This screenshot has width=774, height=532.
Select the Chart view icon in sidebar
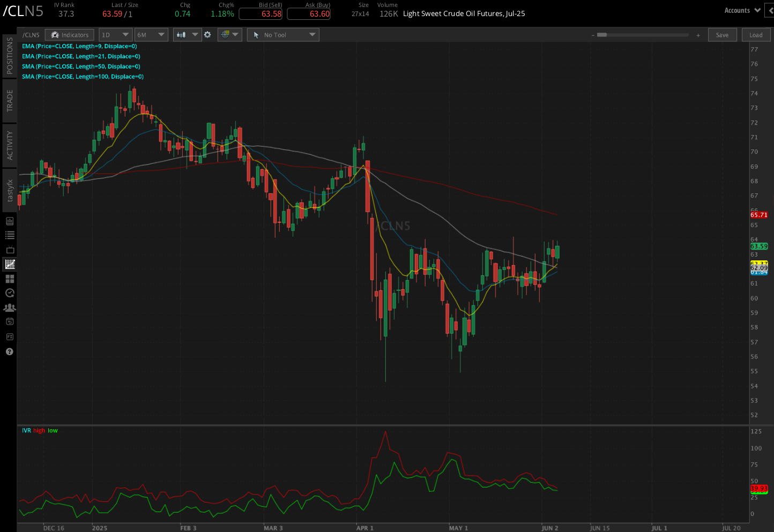click(x=9, y=264)
